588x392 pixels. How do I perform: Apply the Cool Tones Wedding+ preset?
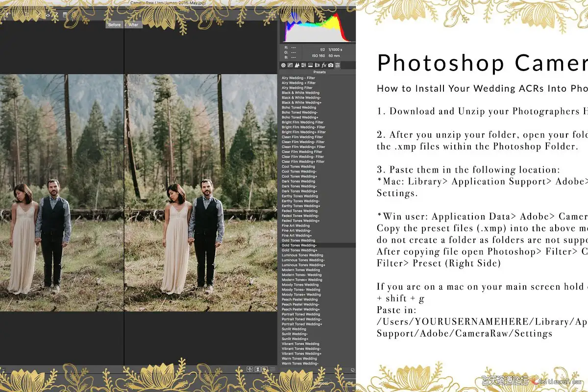(x=299, y=176)
